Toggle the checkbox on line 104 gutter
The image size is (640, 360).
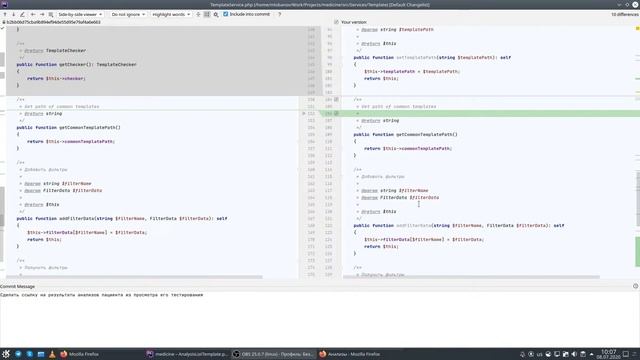pyautogui.click(x=336, y=99)
